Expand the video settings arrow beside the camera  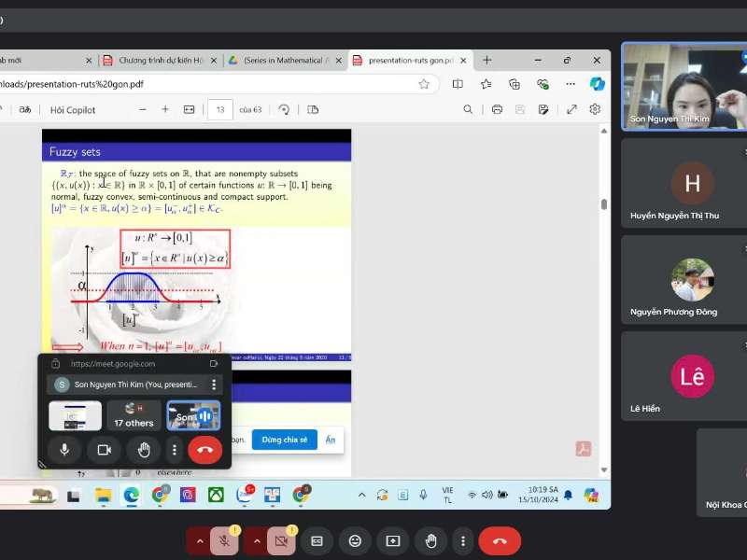click(254, 540)
